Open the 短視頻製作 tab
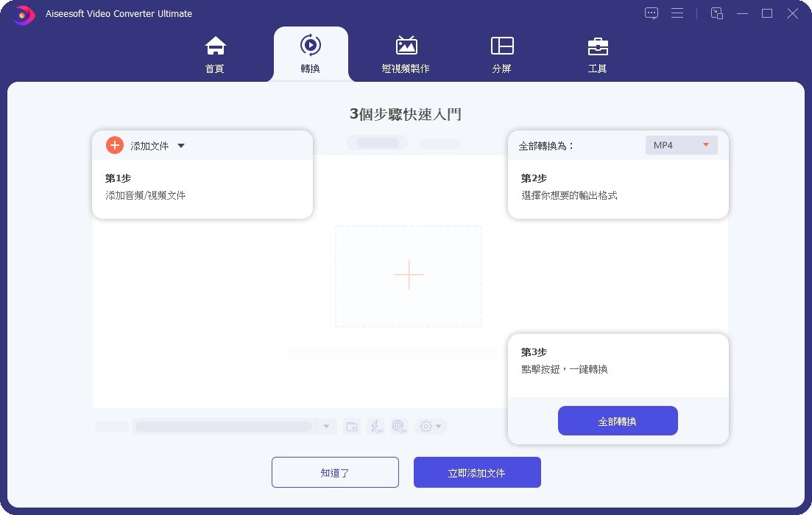 click(406, 55)
